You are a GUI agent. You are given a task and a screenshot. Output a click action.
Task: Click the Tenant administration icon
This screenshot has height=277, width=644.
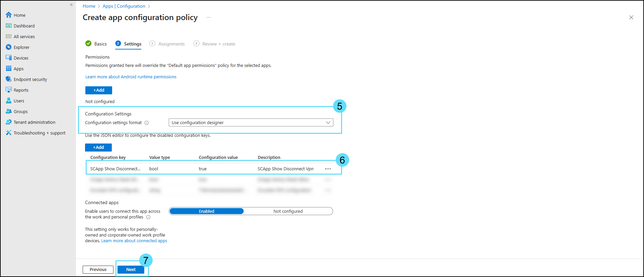[9, 122]
